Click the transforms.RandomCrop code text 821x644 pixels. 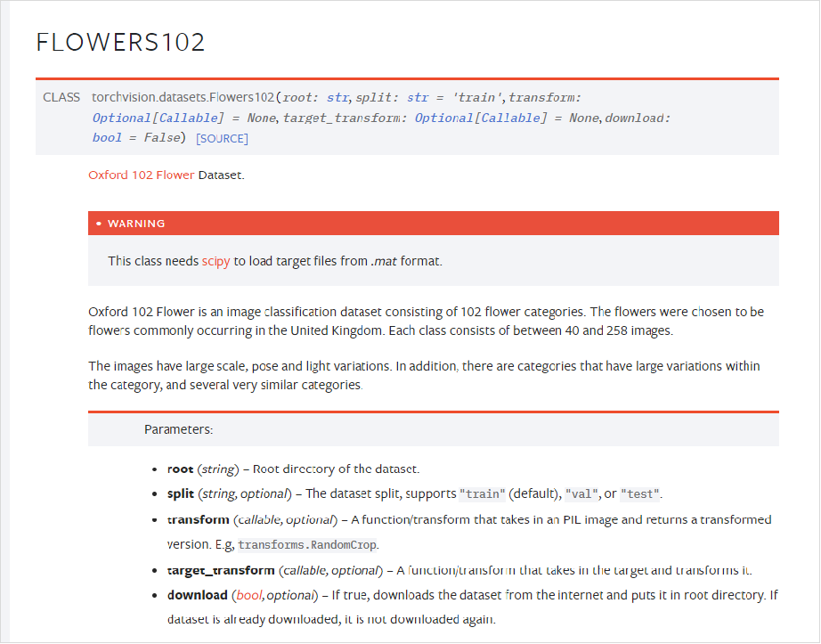(307, 545)
